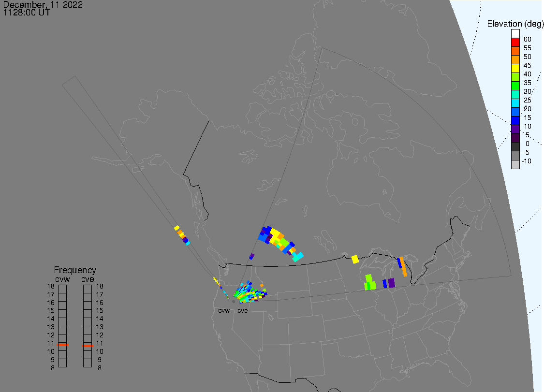Click the small isolated purple echo near the border
This screenshot has width=544, height=392.
pyautogui.click(x=251, y=256)
